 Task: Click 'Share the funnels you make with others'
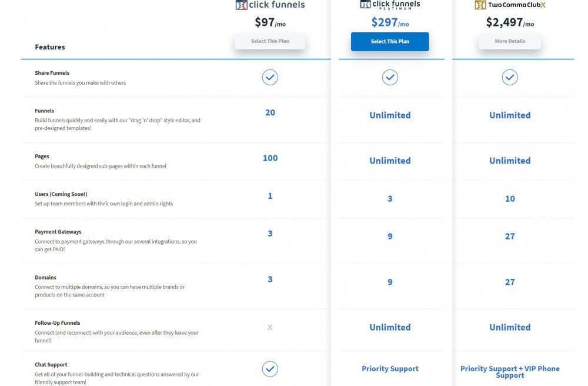pyautogui.click(x=80, y=82)
